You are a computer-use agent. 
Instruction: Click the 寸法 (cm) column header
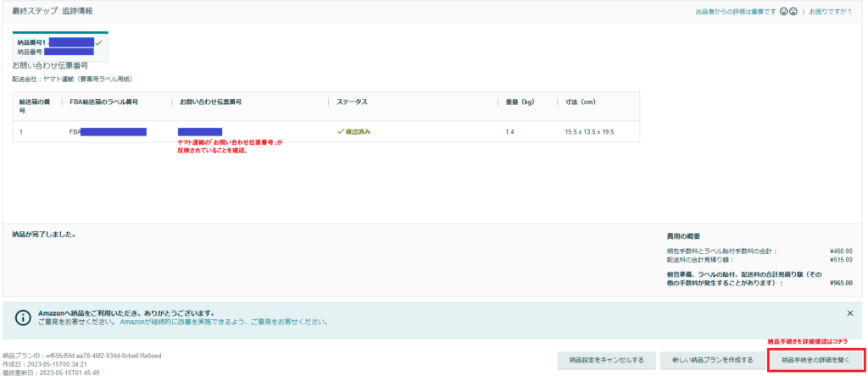click(581, 102)
